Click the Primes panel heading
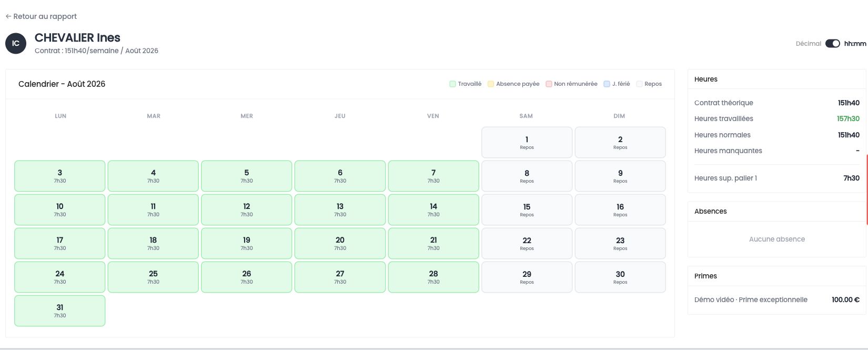This screenshot has width=868, height=350. [x=705, y=276]
